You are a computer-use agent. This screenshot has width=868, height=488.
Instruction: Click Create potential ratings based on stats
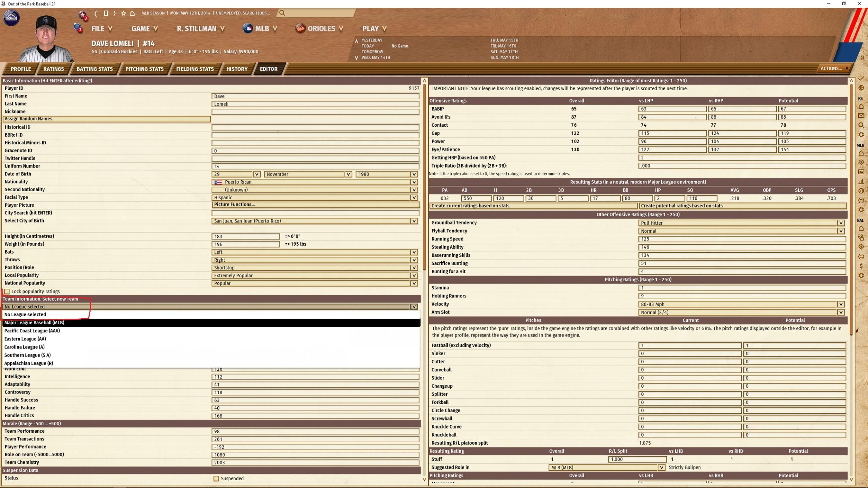(x=743, y=206)
